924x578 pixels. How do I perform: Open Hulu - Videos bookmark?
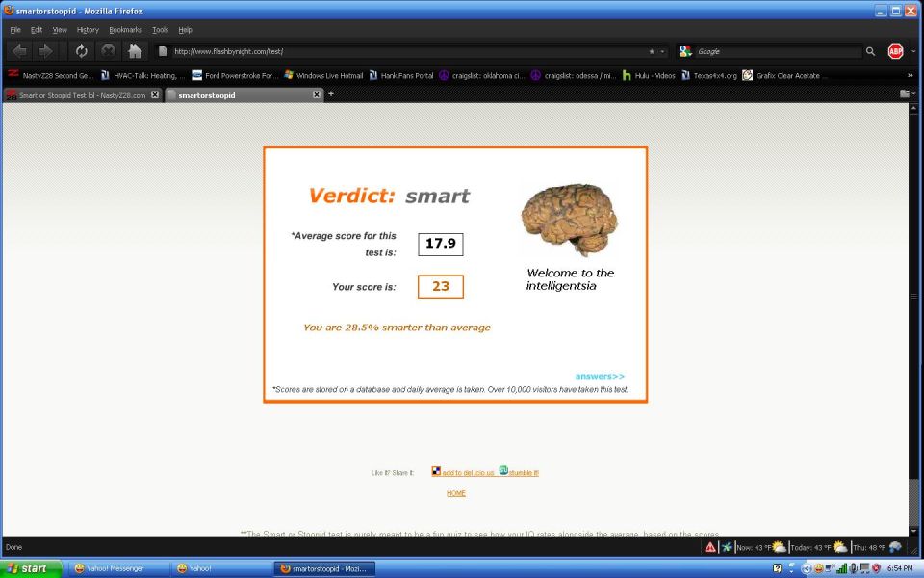(649, 75)
